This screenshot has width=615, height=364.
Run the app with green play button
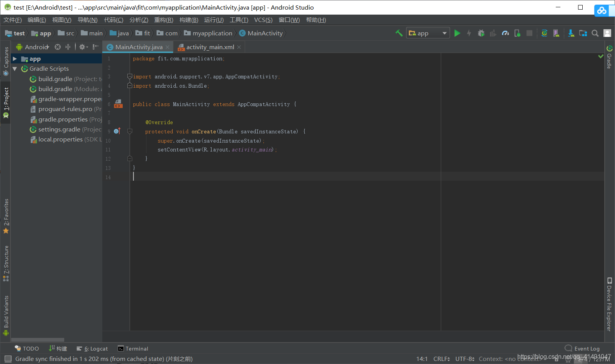coord(457,33)
